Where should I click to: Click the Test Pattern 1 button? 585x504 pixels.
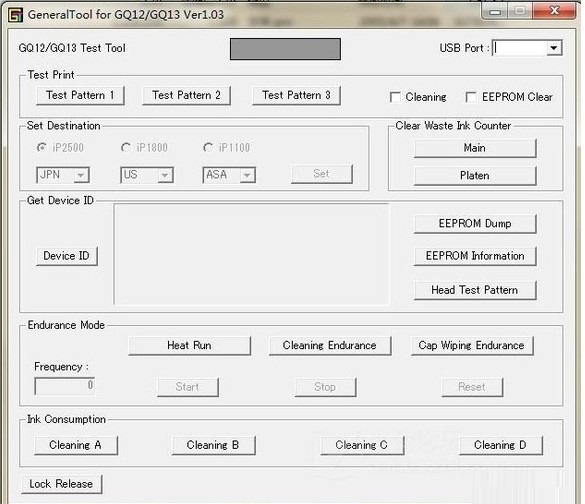(80, 96)
